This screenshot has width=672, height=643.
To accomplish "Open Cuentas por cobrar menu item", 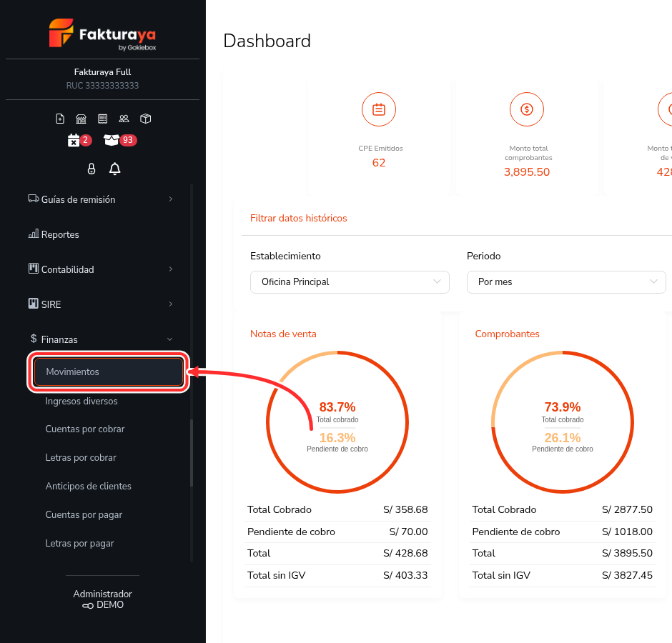I will click(x=85, y=429).
